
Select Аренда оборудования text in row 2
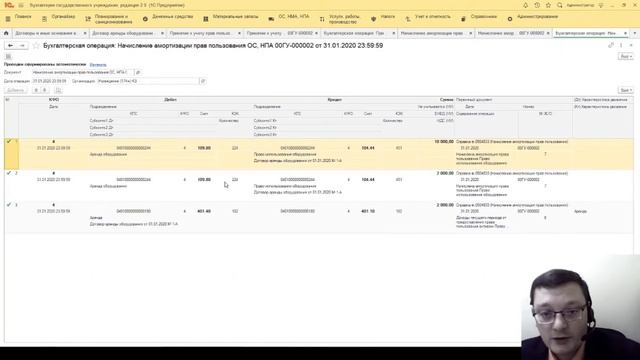pyautogui.click(x=108, y=186)
